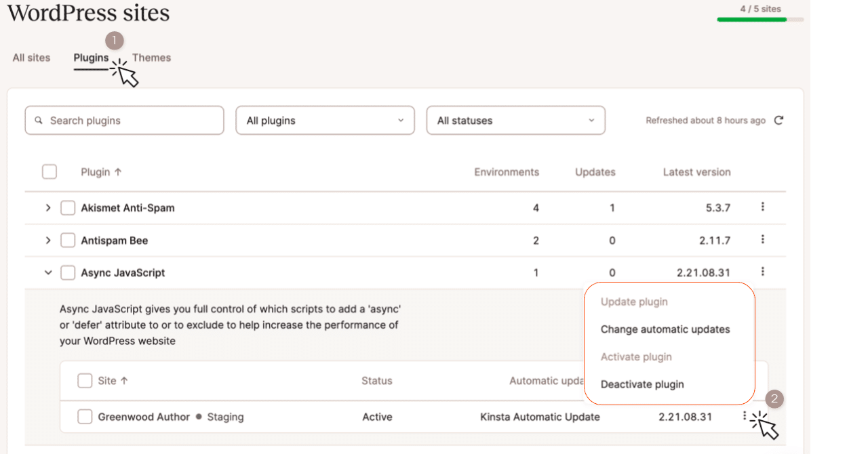Image resolution: width=868 pixels, height=454 pixels.
Task: Tick the Antispam Bee checkbox
Action: 68,241
